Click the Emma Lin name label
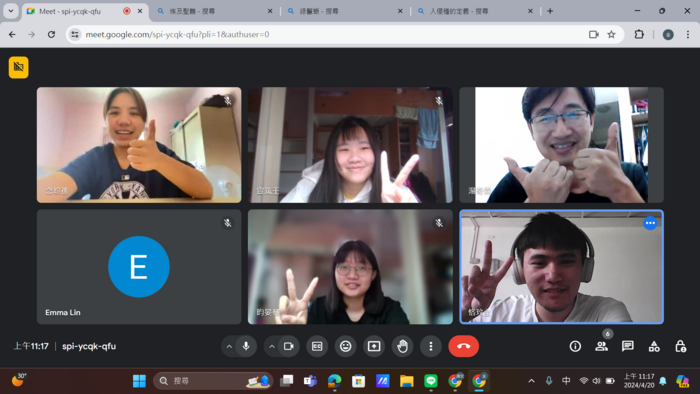 [63, 312]
